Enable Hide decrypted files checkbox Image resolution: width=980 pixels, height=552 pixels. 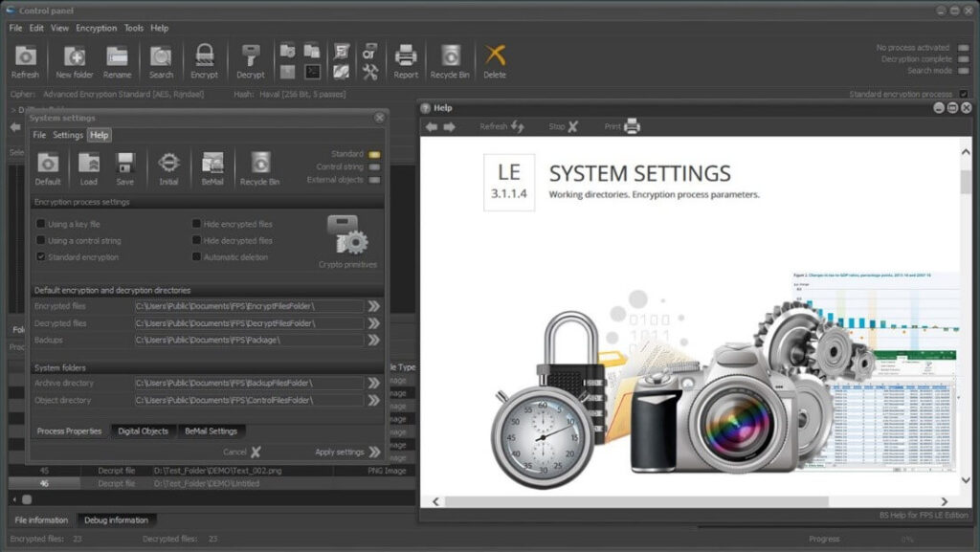point(196,240)
